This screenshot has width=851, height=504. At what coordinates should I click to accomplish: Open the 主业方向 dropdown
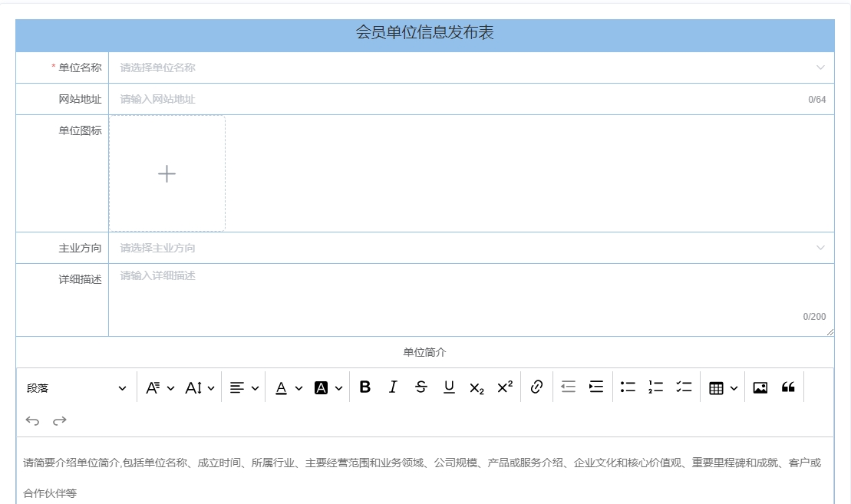point(470,248)
